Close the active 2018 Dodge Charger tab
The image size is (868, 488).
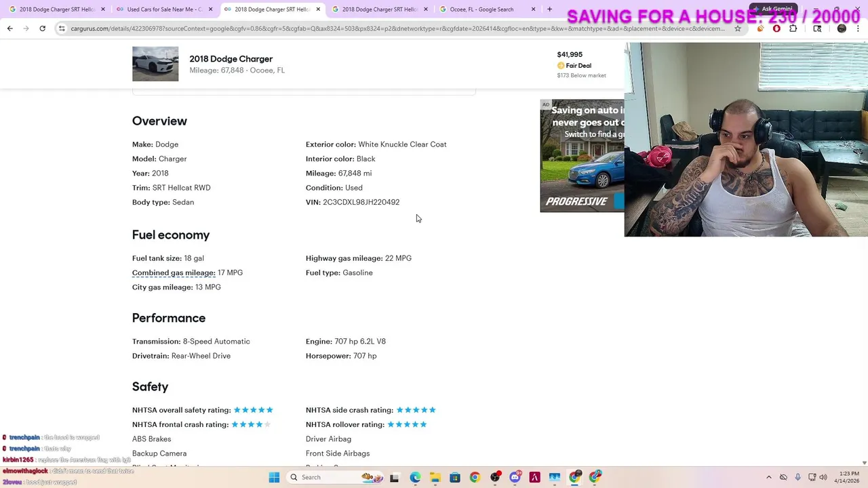coord(318,9)
